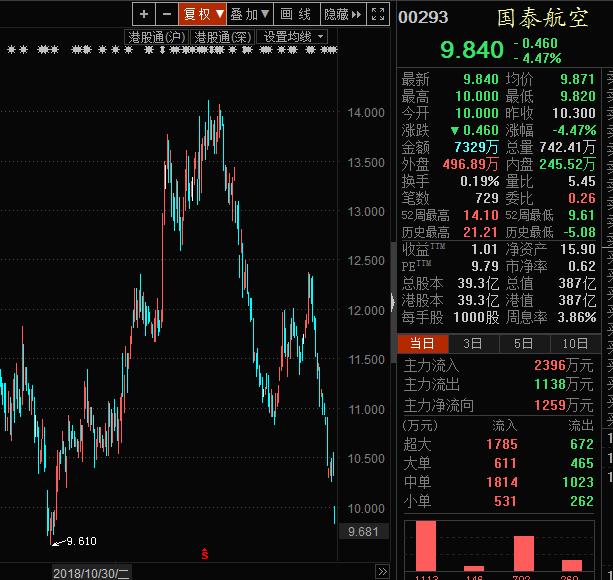Click 昨收 value 10.300
Screen dimensions: 613x580
click(574, 113)
